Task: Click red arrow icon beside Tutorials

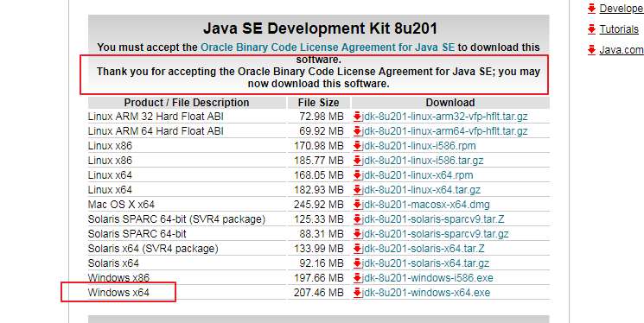Action: [591, 29]
